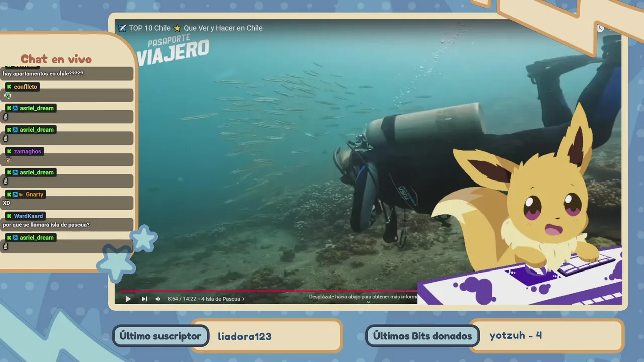Click the emote in zamaghos's message
Viewport: 644px width, 362px height.
(8, 160)
